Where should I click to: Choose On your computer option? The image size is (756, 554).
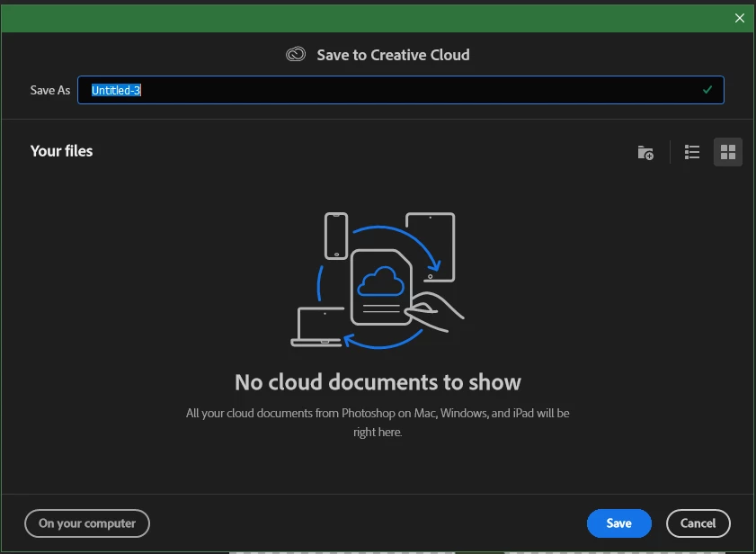click(87, 523)
